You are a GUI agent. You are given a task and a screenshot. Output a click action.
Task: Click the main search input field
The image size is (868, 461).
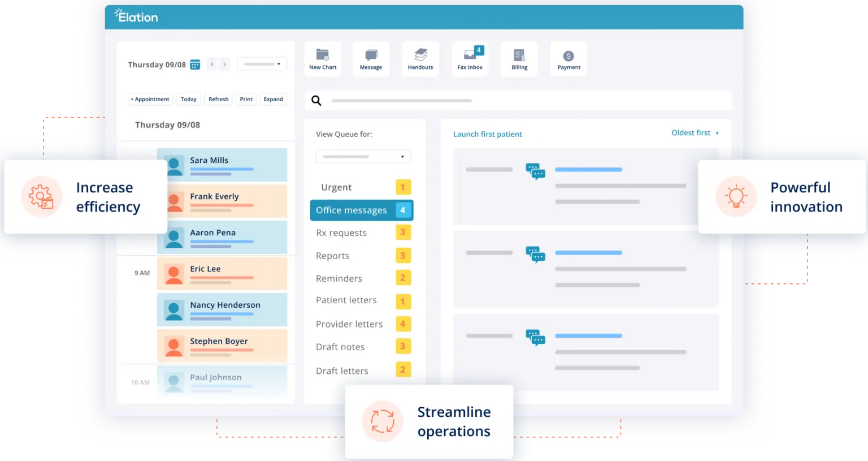click(509, 100)
